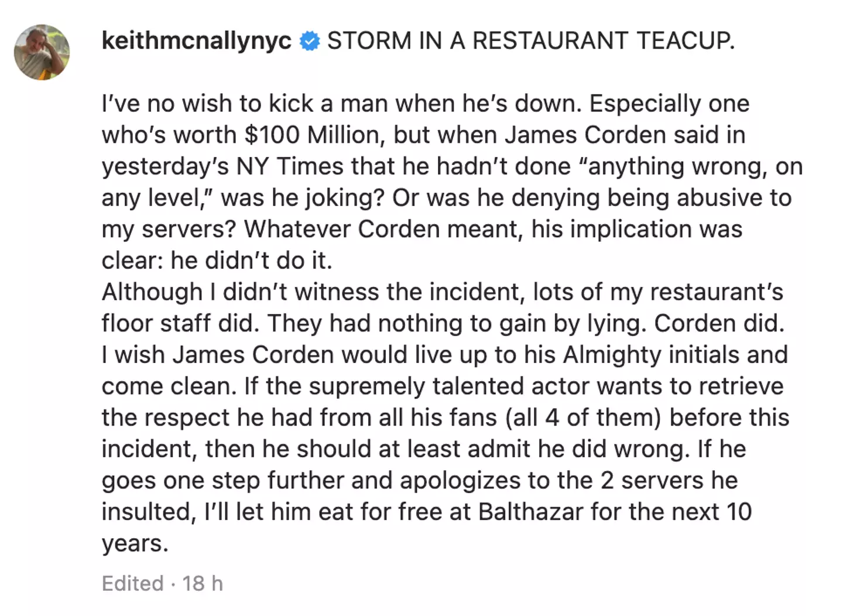Click the word "Balthazar" in the caption
This screenshot has height=616, width=843.
coord(530,512)
